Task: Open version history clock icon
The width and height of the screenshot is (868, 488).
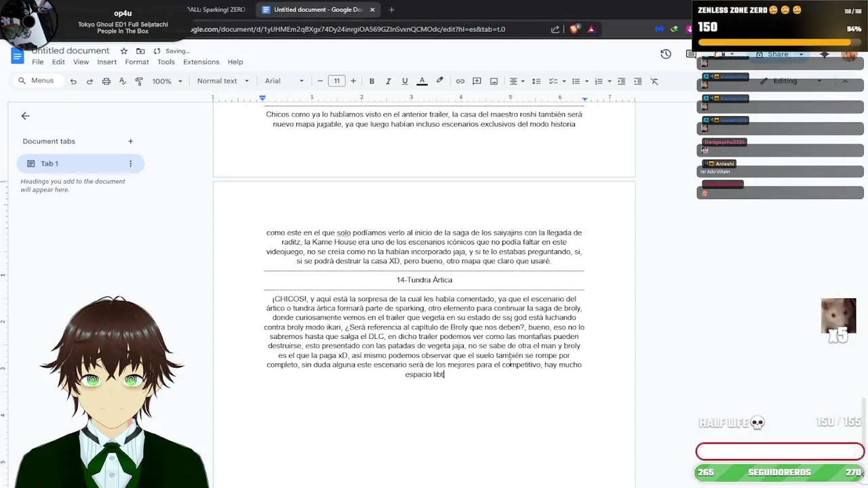Action: pos(666,54)
